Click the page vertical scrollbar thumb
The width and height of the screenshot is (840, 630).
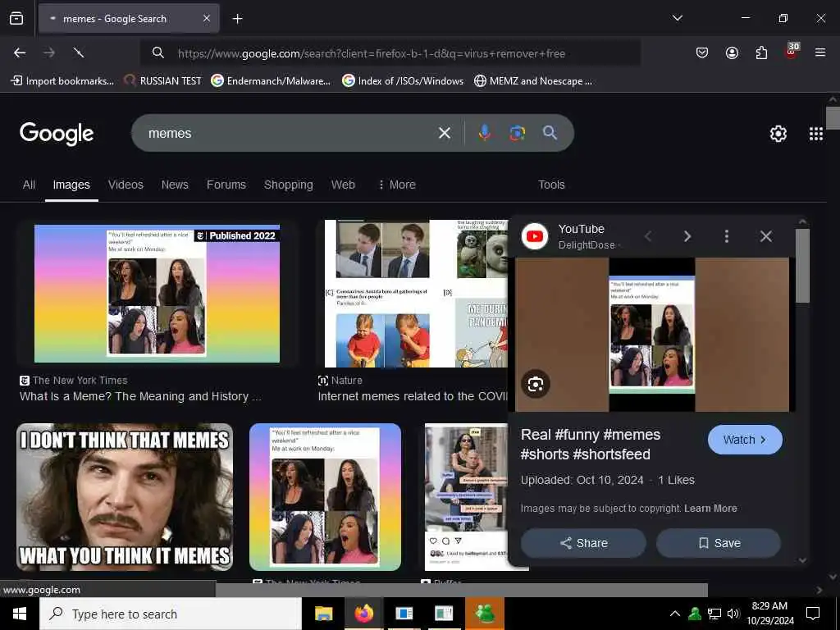(833, 118)
